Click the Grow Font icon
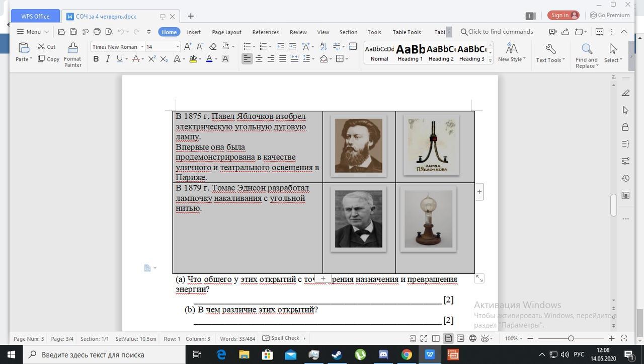The width and height of the screenshot is (644, 364). [x=188, y=46]
